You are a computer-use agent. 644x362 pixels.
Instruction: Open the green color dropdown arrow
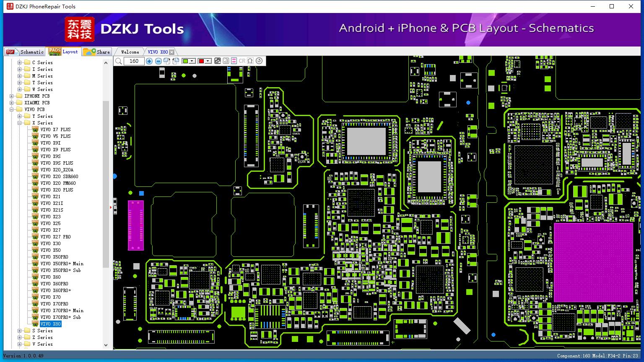(x=192, y=61)
